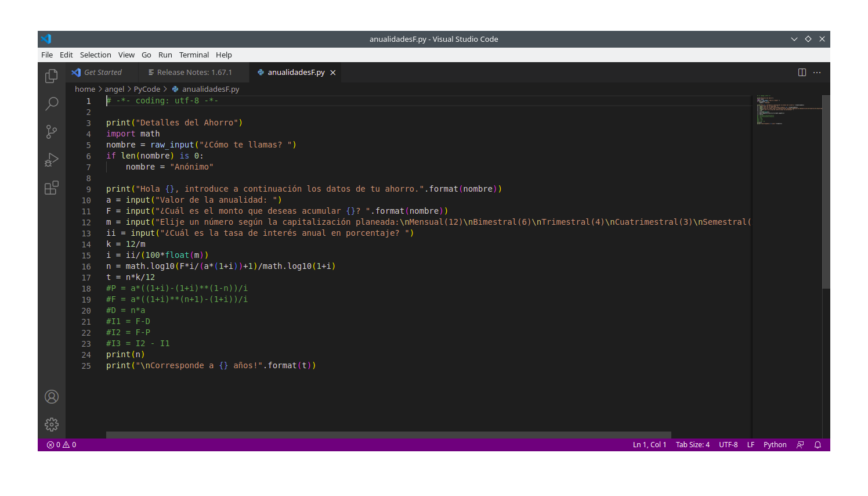Place cursor on 'import math' line
The width and height of the screenshot is (868, 496).
[133, 134]
